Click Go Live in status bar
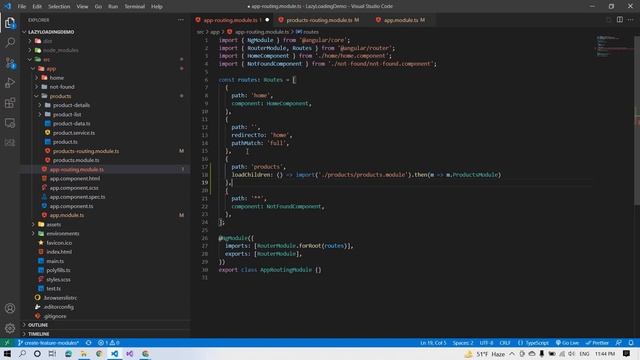 pos(567,343)
